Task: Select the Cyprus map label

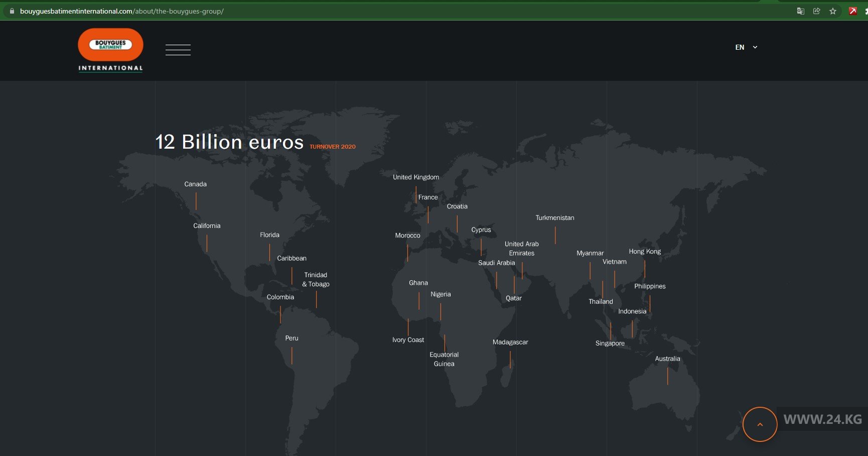Action: 481,230
